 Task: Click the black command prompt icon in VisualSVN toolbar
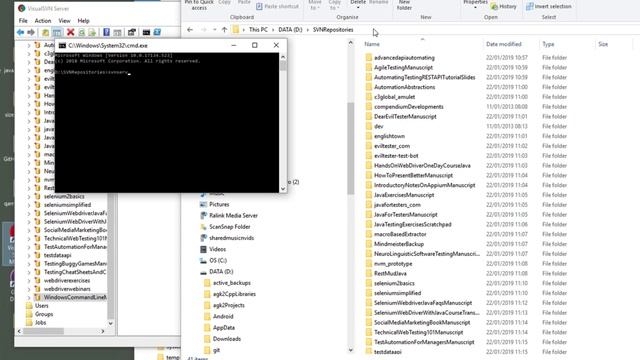(x=146, y=32)
